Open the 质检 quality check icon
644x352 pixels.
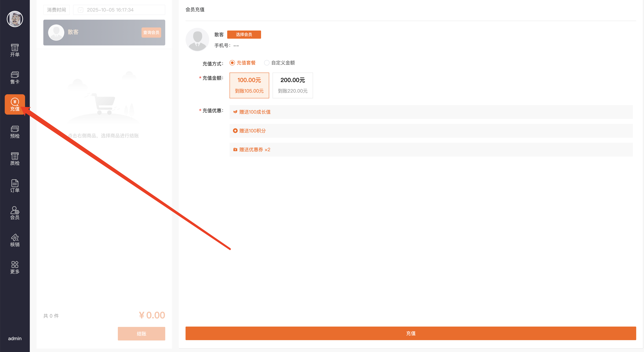point(15,159)
